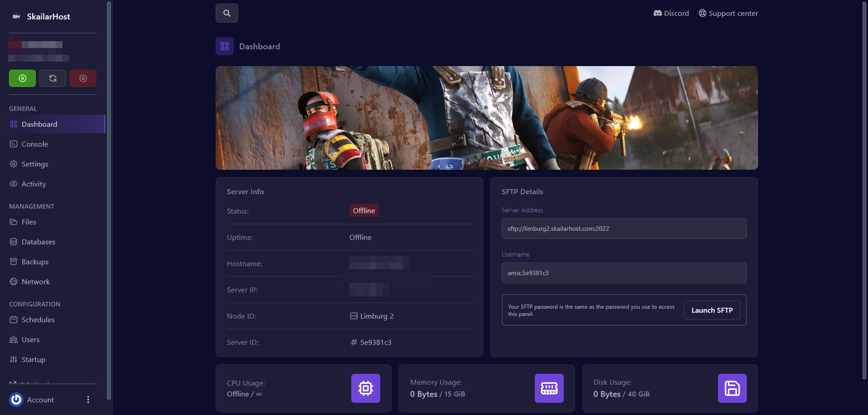The image size is (868, 415).
Task: Click the Memory usage keyboard icon
Action: pos(549,388)
